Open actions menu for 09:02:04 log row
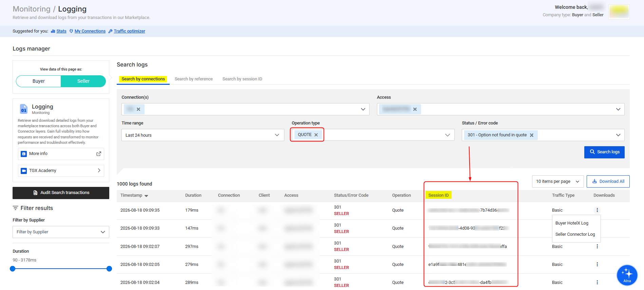644x290 pixels. tap(597, 283)
